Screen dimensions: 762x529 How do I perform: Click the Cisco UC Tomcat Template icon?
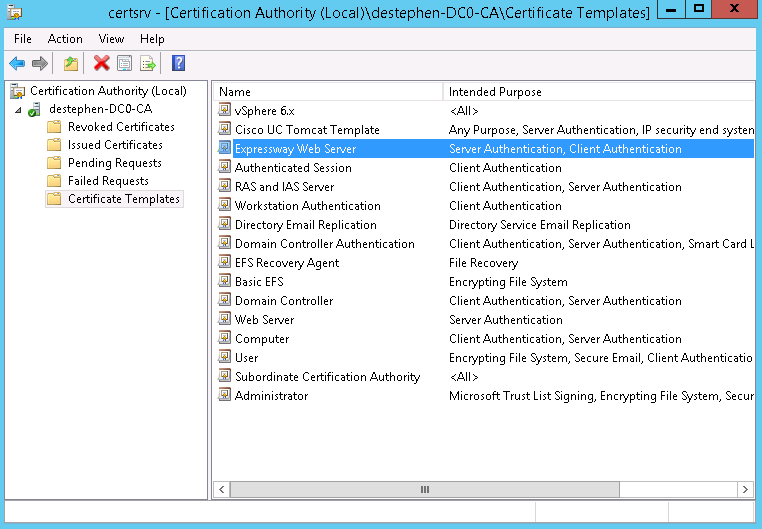pyautogui.click(x=224, y=129)
